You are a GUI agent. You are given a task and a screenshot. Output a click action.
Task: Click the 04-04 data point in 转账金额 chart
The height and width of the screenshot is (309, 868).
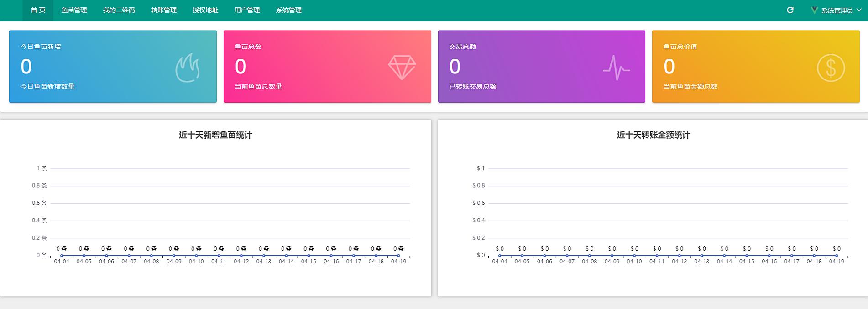click(x=500, y=255)
